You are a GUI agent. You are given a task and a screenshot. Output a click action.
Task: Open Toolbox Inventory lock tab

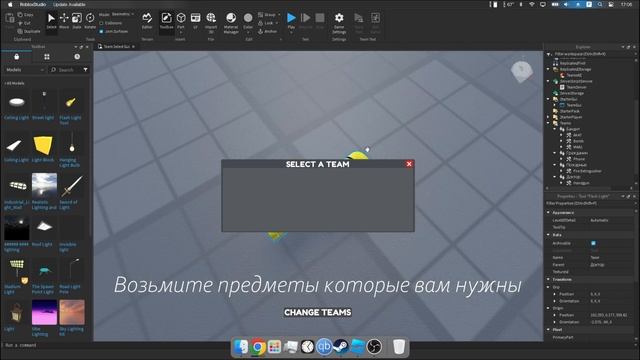(x=16, y=57)
